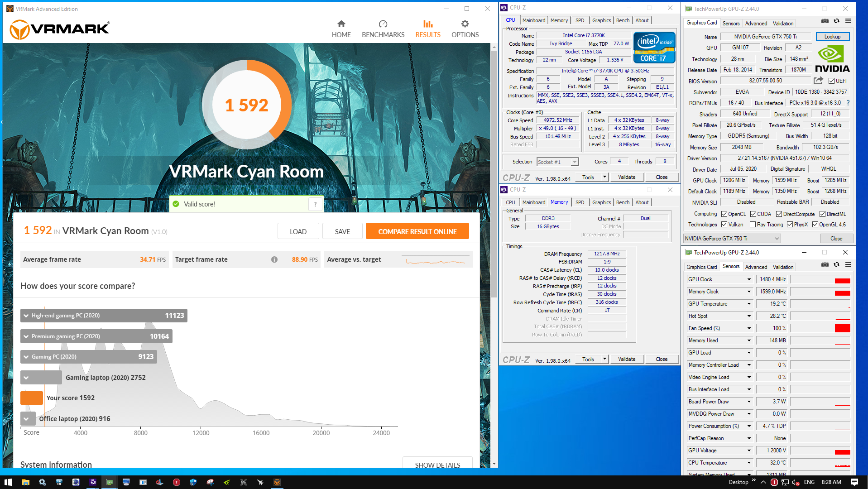Click the GPU Clock sensor graph

click(820, 279)
